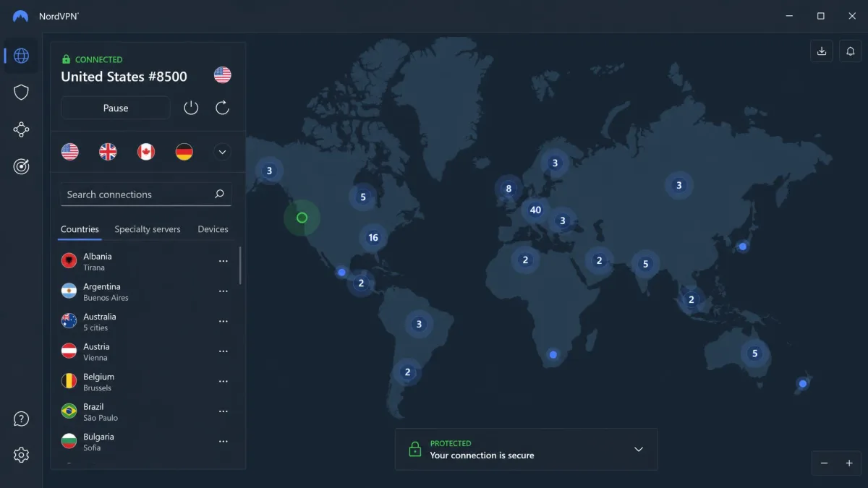This screenshot has height=488, width=868.
Task: Switch to the Specialty servers tab
Action: [x=148, y=229]
